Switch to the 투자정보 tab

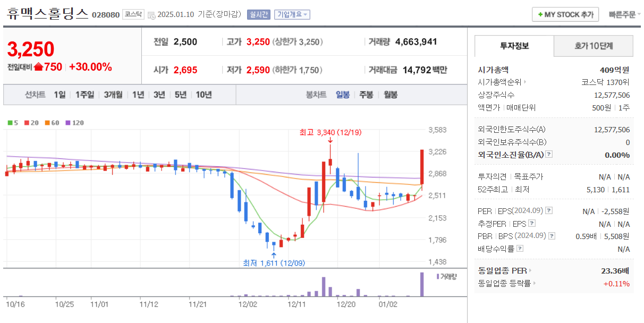[514, 46]
